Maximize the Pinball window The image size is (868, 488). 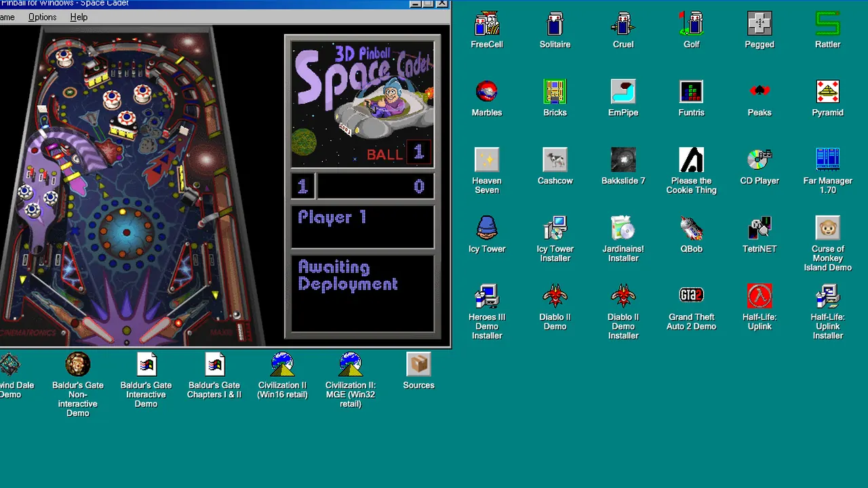[429, 3]
